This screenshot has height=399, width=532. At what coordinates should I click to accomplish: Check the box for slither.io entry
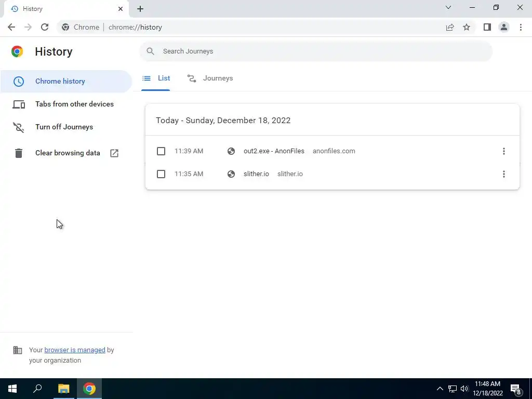click(161, 174)
